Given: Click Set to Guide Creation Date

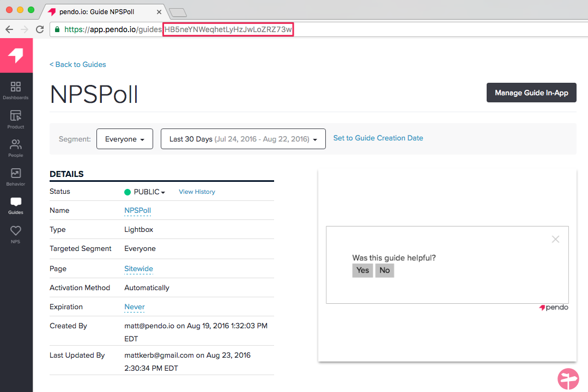Looking at the screenshot, I should click(378, 138).
